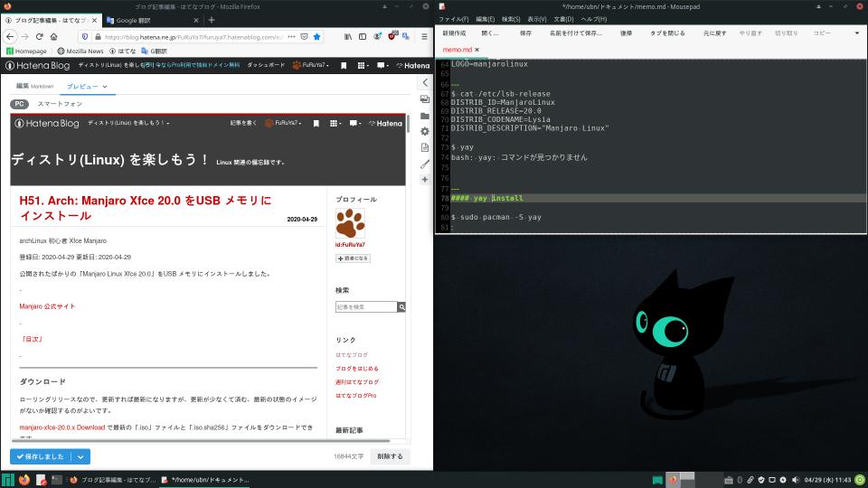The image size is (868, 488).
Task: Click bookmark star in address bar
Action: pyautogui.click(x=316, y=36)
